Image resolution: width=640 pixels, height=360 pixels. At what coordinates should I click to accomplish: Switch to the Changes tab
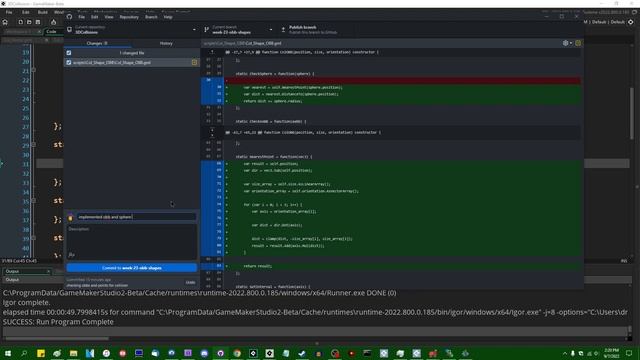[x=97, y=43]
